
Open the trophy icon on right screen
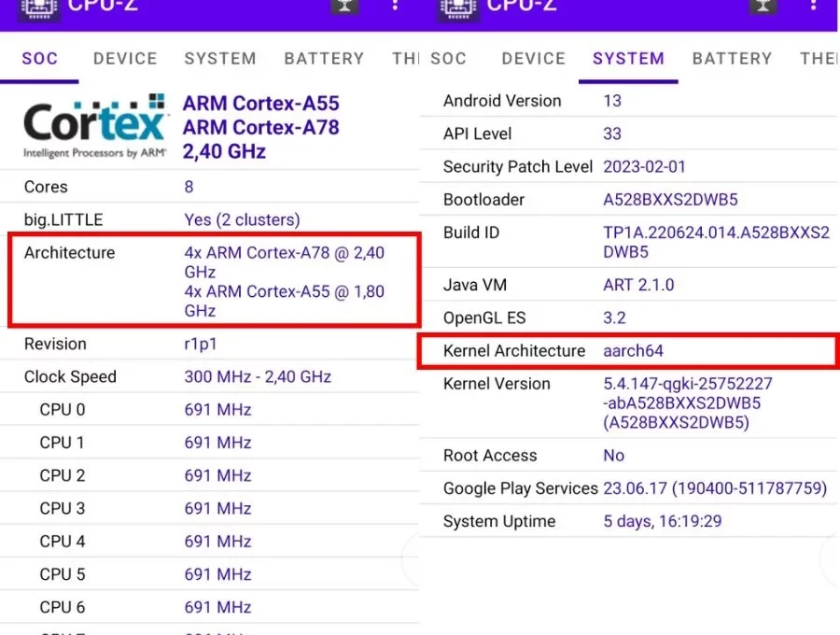pyautogui.click(x=763, y=7)
